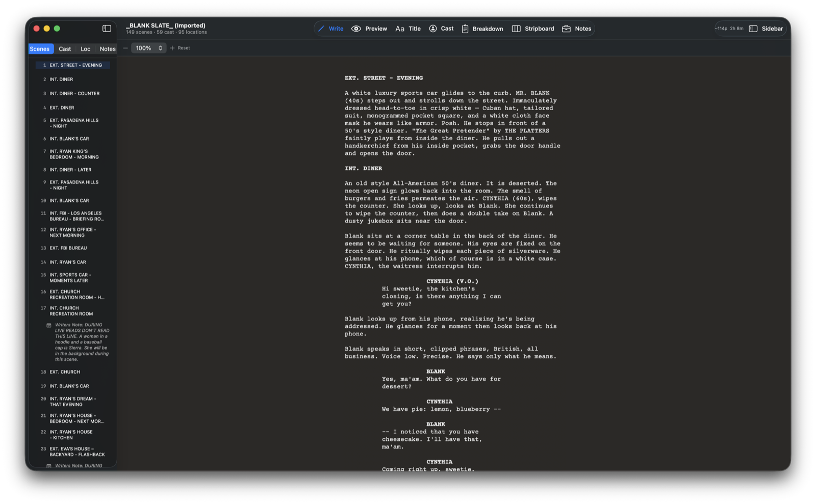816x504 pixels.
Task: Select the Scenes tab in navigator
Action: (x=40, y=49)
